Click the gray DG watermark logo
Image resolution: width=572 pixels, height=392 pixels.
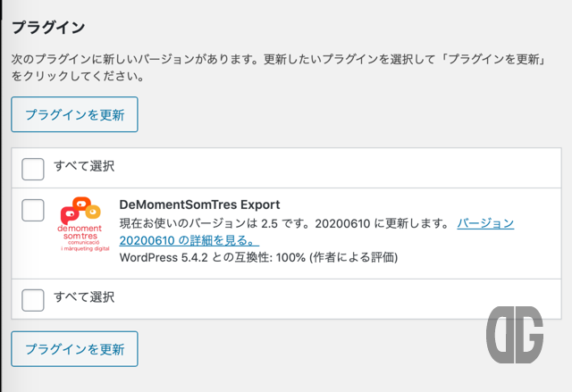coord(515,335)
